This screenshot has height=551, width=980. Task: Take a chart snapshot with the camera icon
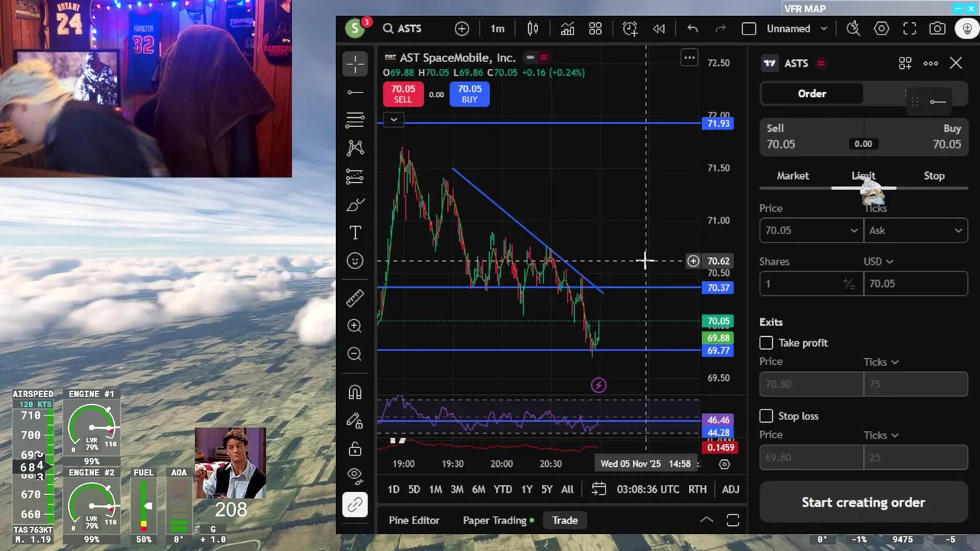(x=937, y=28)
